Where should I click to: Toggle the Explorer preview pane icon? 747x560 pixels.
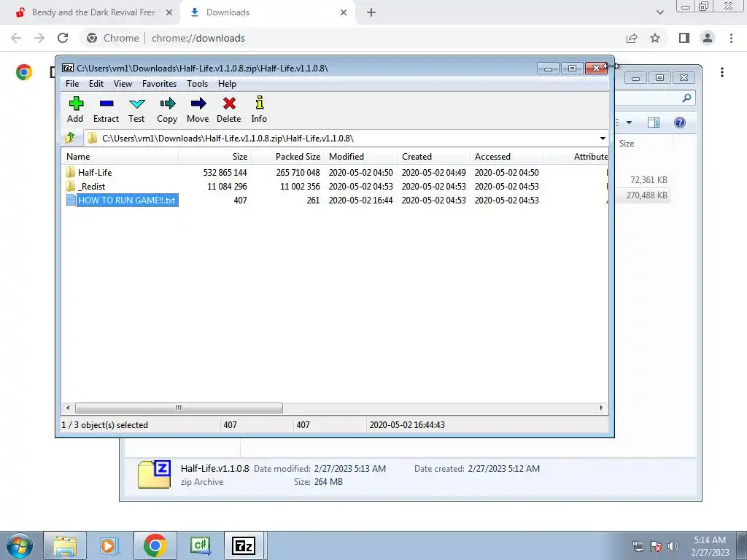click(654, 122)
